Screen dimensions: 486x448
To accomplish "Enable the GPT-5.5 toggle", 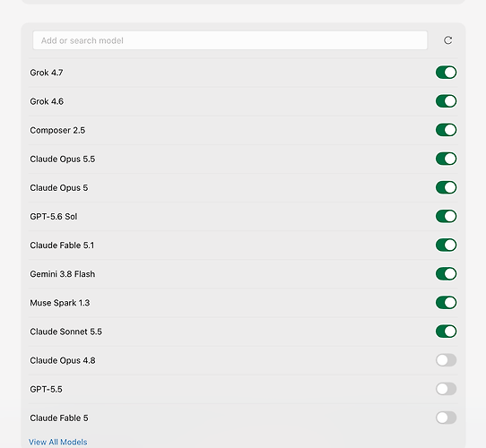I will click(x=446, y=389).
